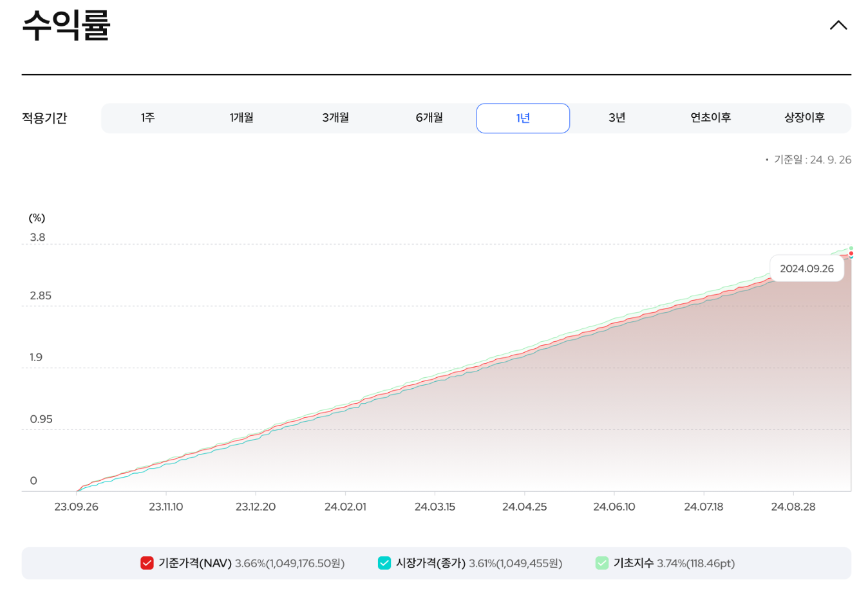868x591 pixels.
Task: Click the 23.11.10 x-axis date label
Action: coord(166,507)
